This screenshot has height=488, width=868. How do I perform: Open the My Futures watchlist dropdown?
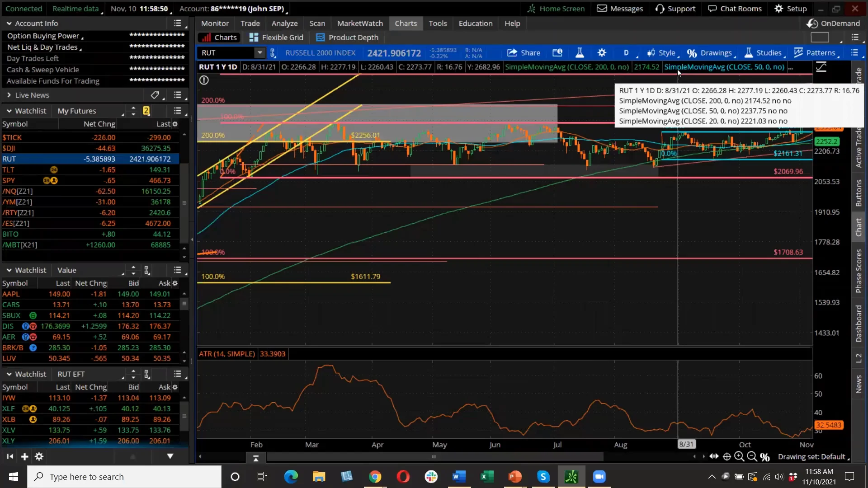click(90, 111)
